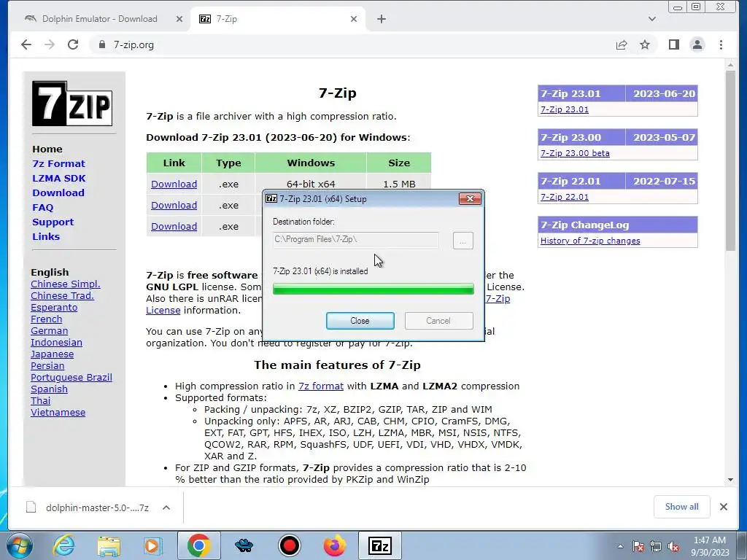Click the page vertical scrollbar thumb
The height and width of the screenshot is (560, 747).
(x=731, y=160)
